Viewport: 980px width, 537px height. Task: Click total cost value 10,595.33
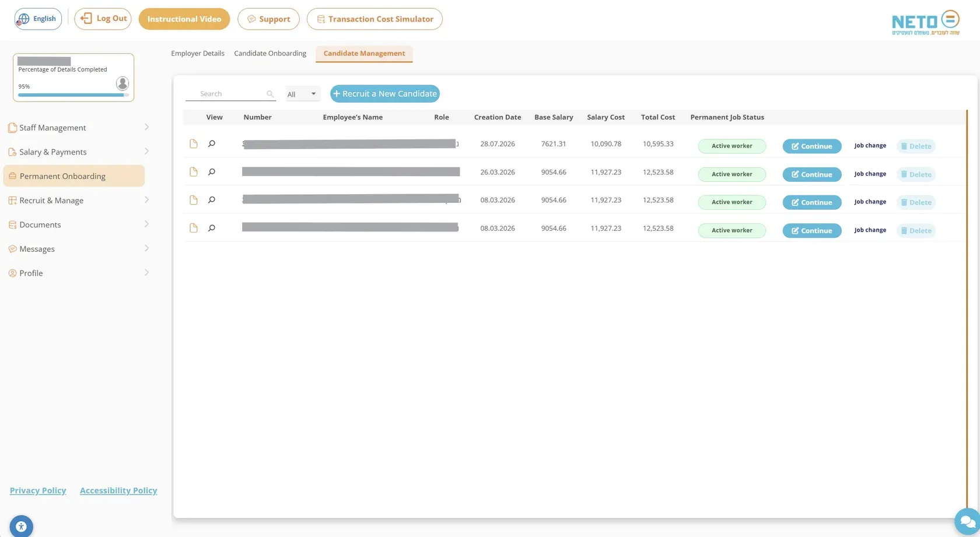point(658,144)
